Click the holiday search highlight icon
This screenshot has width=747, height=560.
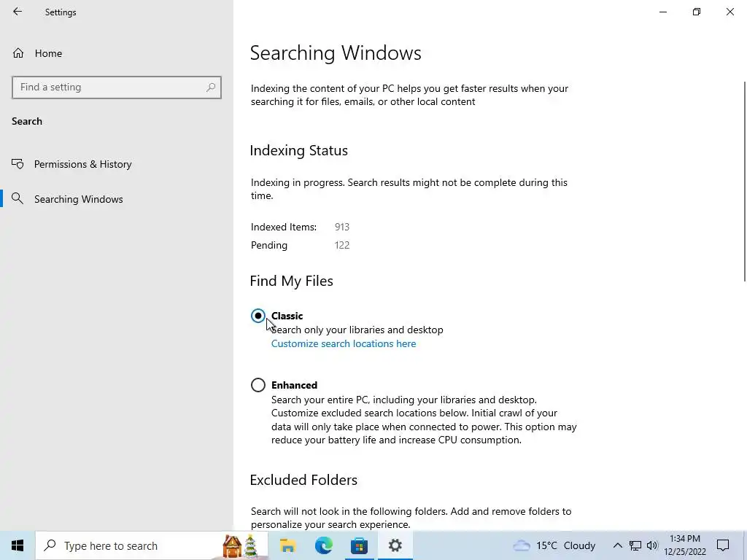tap(241, 545)
